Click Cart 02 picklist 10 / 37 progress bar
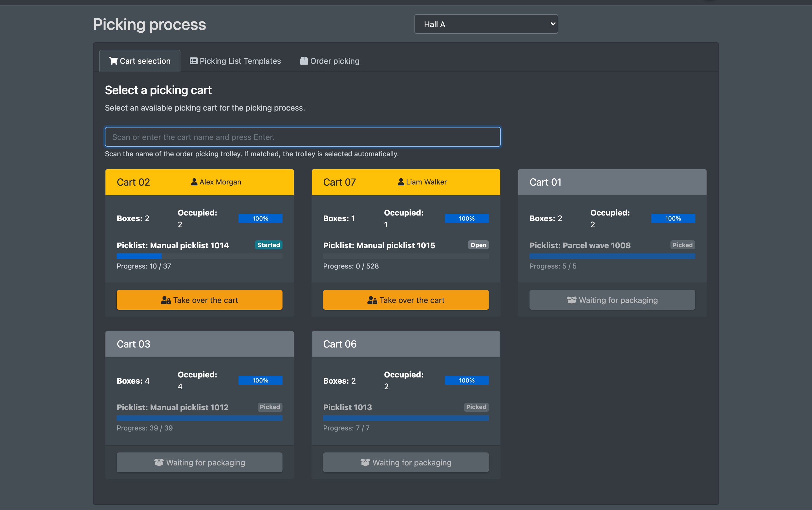812x510 pixels. coord(200,256)
